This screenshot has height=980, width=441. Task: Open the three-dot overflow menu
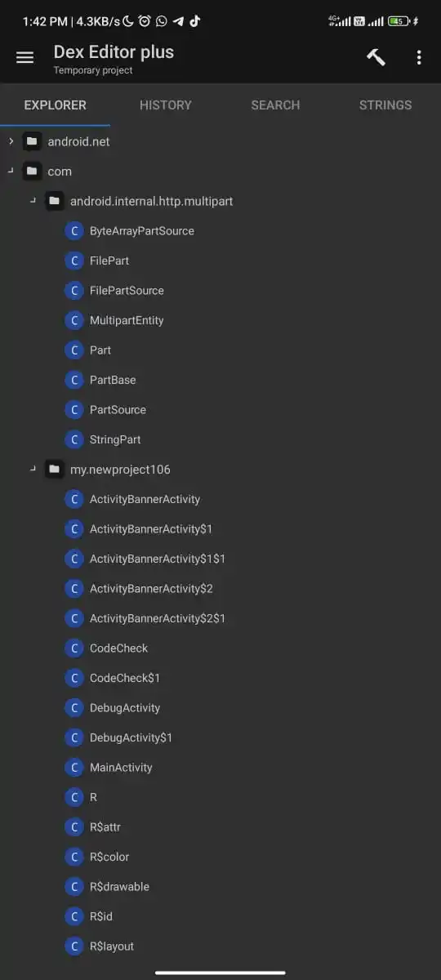tap(419, 57)
